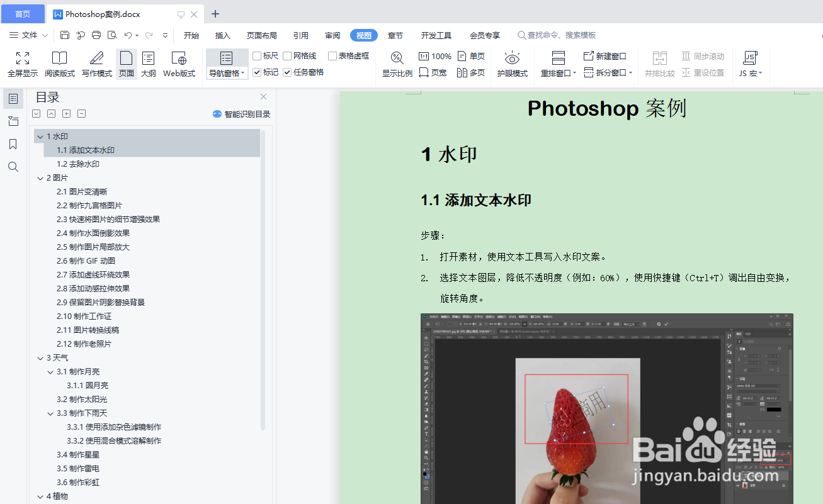Open the 引用 ribbon tab

coord(301,35)
